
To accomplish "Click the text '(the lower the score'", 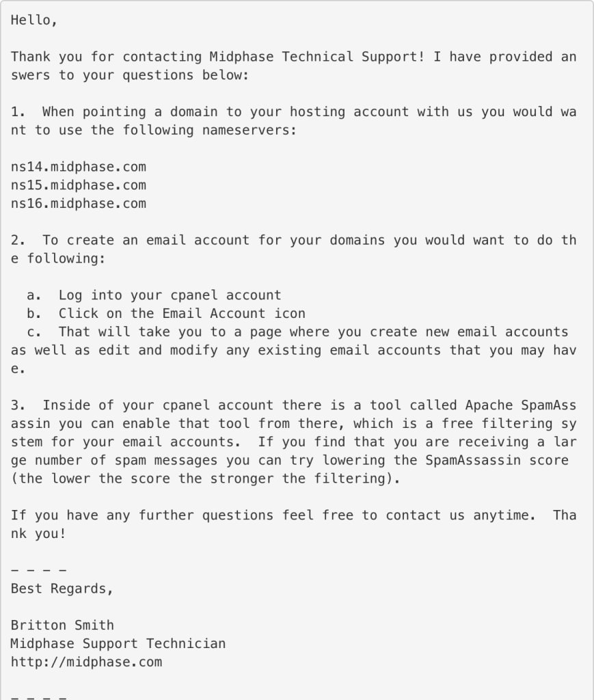I will [90, 479].
